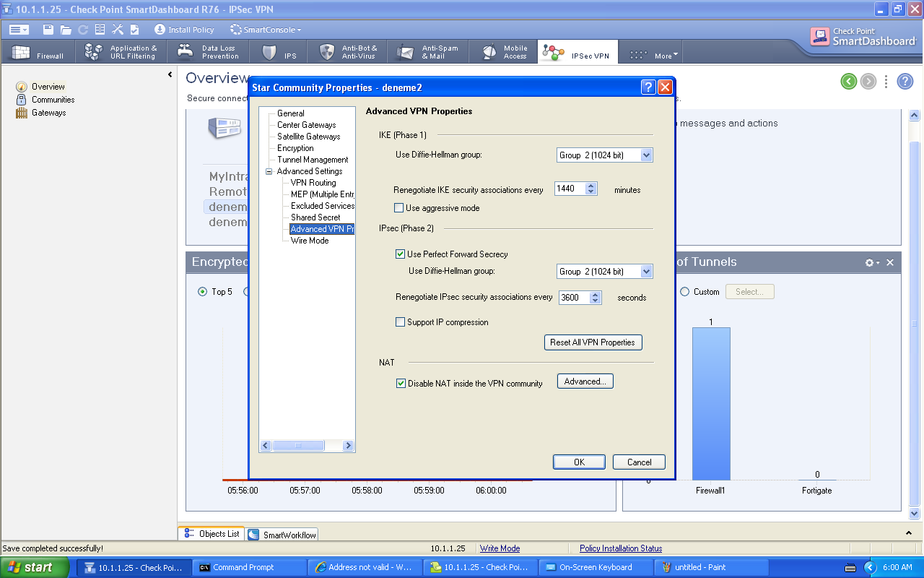The height and width of the screenshot is (578, 924).
Task: Select VPN Routing in the dialog tree
Action: click(x=313, y=183)
